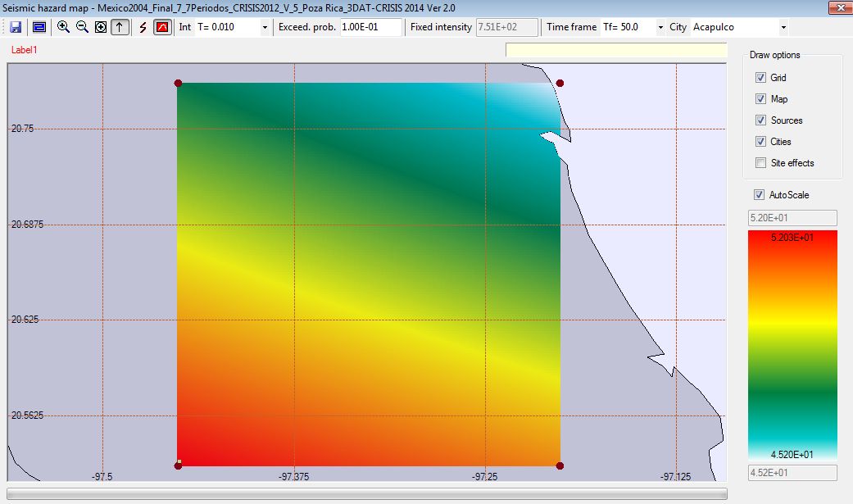853x504 pixels.
Task: Click the red lightning bolt icon
Action: coord(143,27)
